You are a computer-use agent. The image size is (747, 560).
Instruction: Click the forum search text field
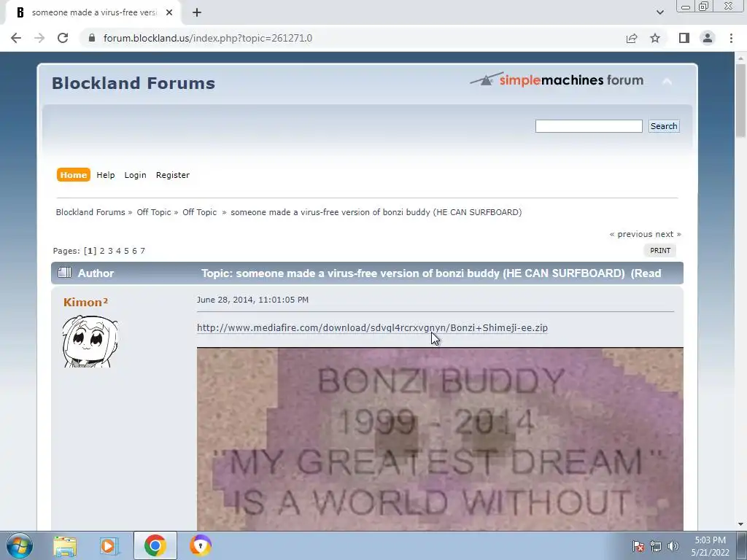tap(589, 126)
